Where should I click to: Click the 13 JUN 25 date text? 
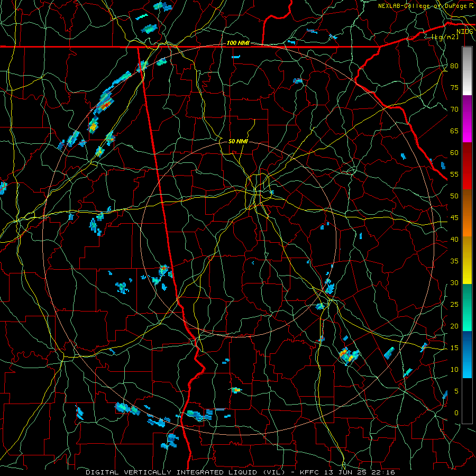click(345, 472)
